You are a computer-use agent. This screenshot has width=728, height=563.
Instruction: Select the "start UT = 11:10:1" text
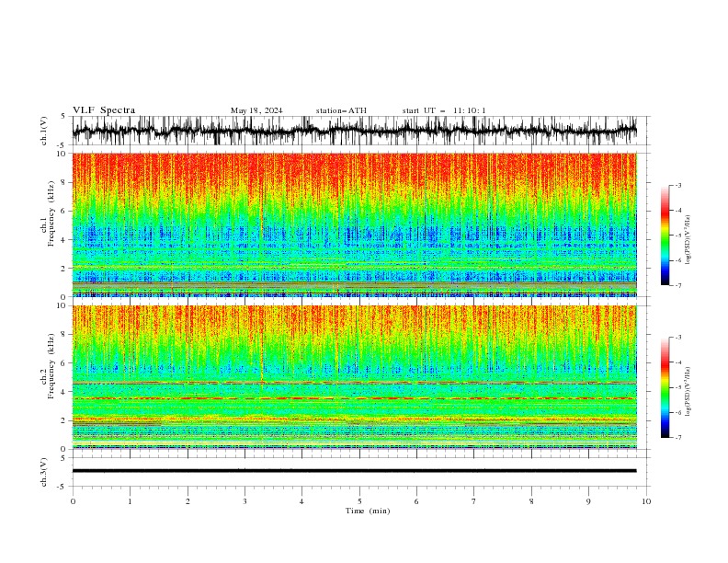pos(444,110)
